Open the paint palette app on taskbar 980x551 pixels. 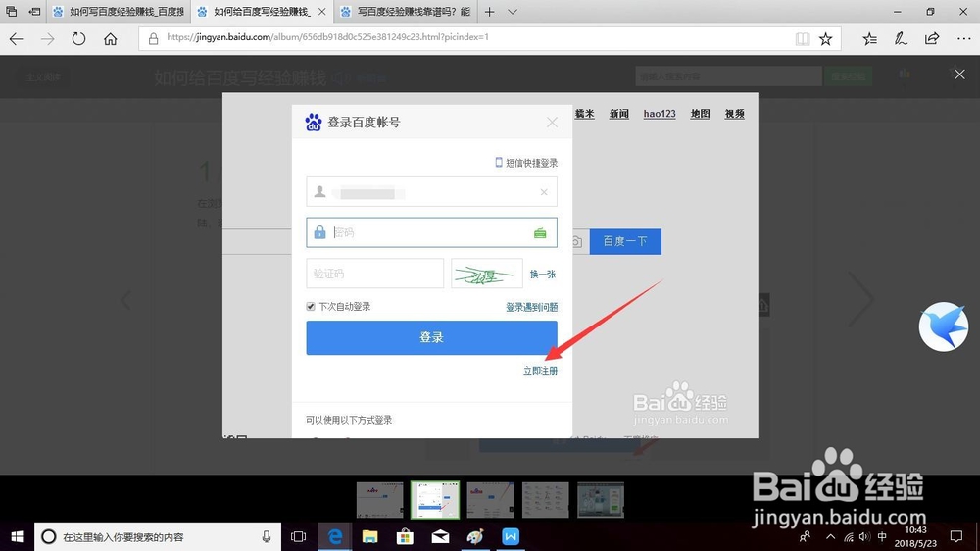tap(475, 536)
